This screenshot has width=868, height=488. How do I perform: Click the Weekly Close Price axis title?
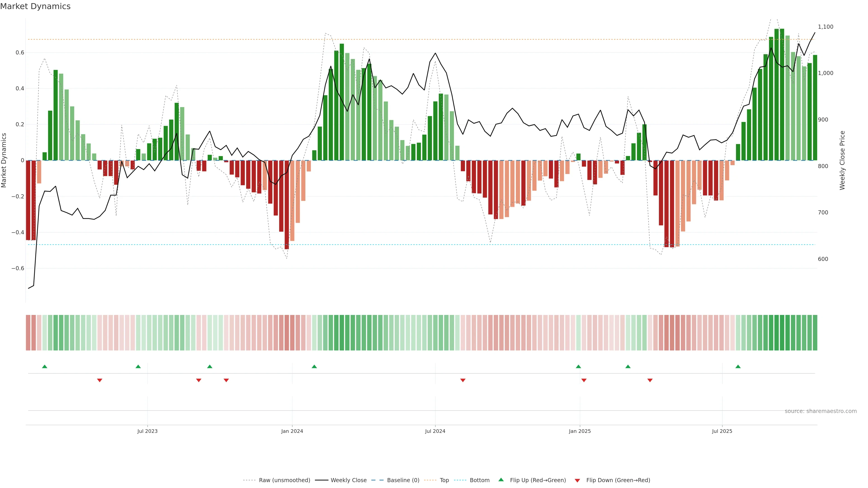pos(842,160)
